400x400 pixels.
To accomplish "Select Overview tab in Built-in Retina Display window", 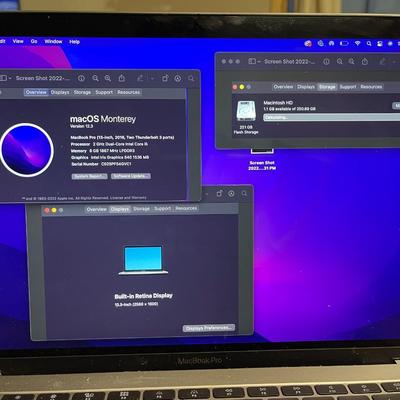I will (97, 209).
